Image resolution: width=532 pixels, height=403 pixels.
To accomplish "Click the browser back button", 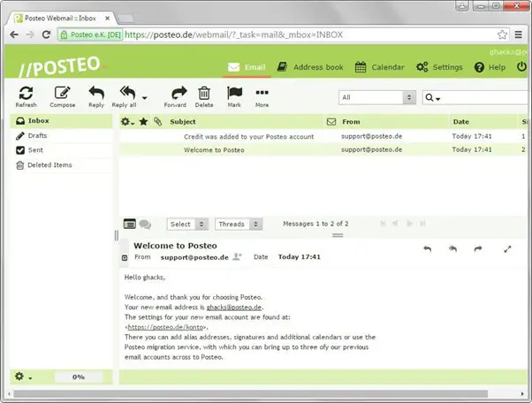I will click(x=14, y=34).
